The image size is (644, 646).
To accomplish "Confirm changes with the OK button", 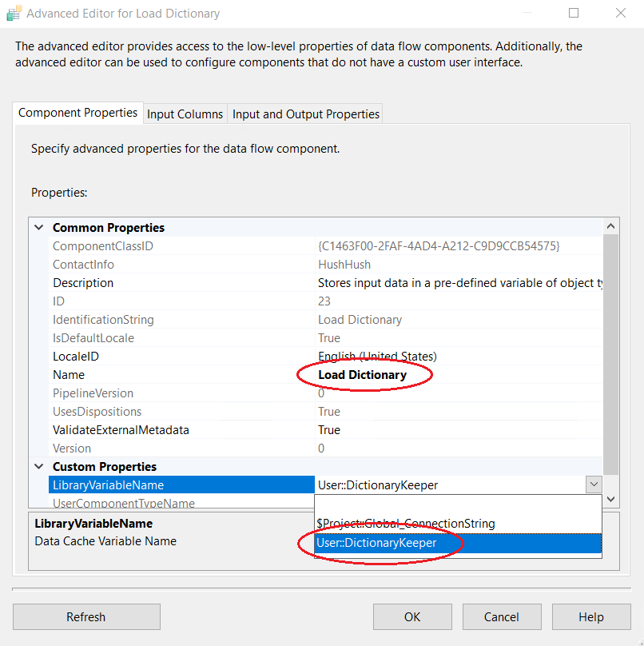I will (411, 616).
